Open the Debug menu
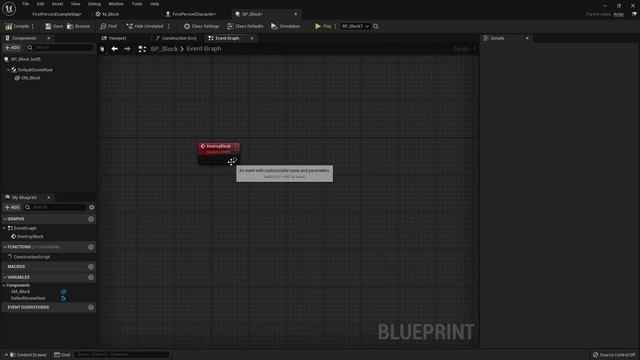Image resolution: width=640 pixels, height=360 pixels. [x=94, y=4]
